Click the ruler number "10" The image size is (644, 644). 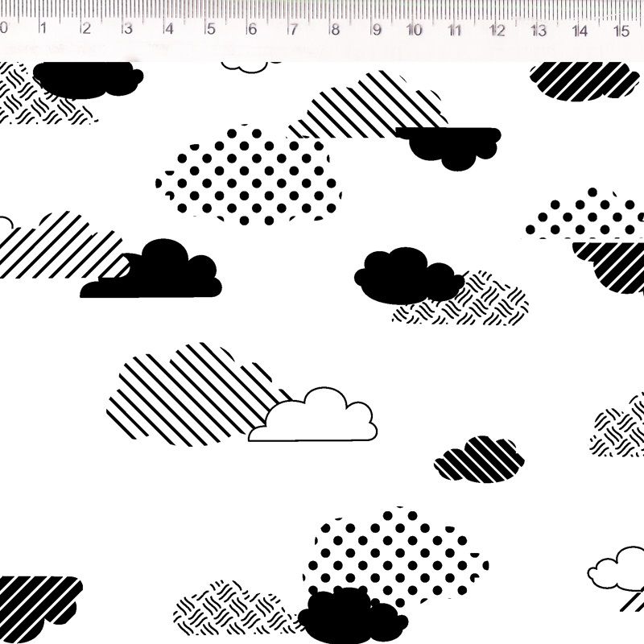[x=415, y=30]
